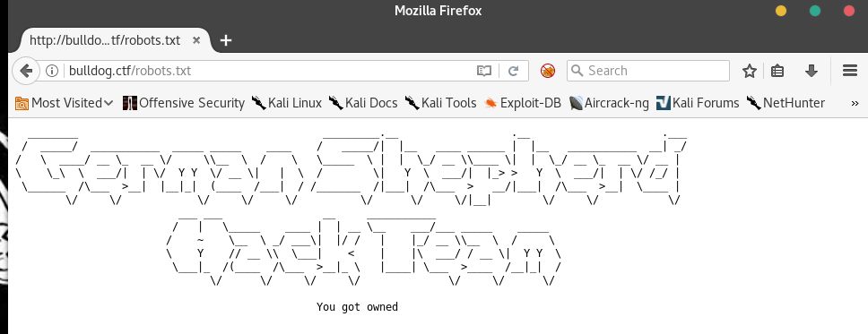This screenshot has height=334, width=868.
Task: Open the downloads arrow icon
Action: (811, 71)
